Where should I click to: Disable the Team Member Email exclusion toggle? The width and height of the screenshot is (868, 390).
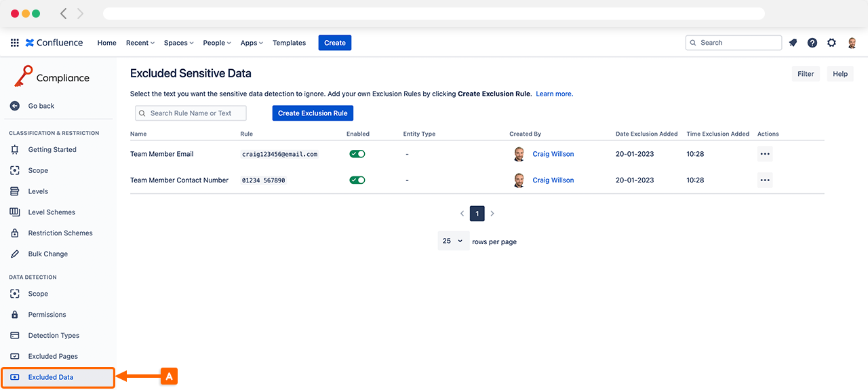coord(357,154)
